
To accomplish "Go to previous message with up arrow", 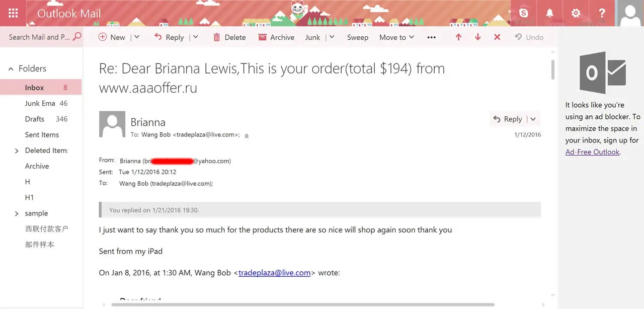I will click(458, 37).
